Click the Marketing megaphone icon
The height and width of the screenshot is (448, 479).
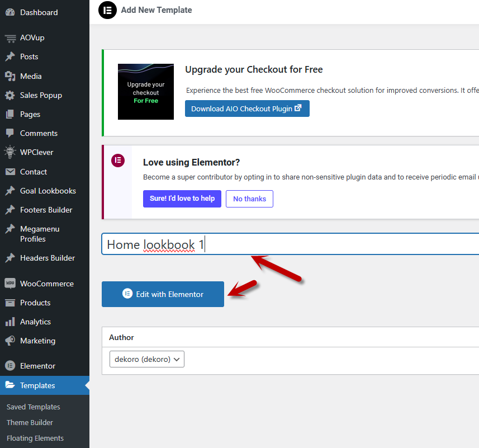point(10,341)
